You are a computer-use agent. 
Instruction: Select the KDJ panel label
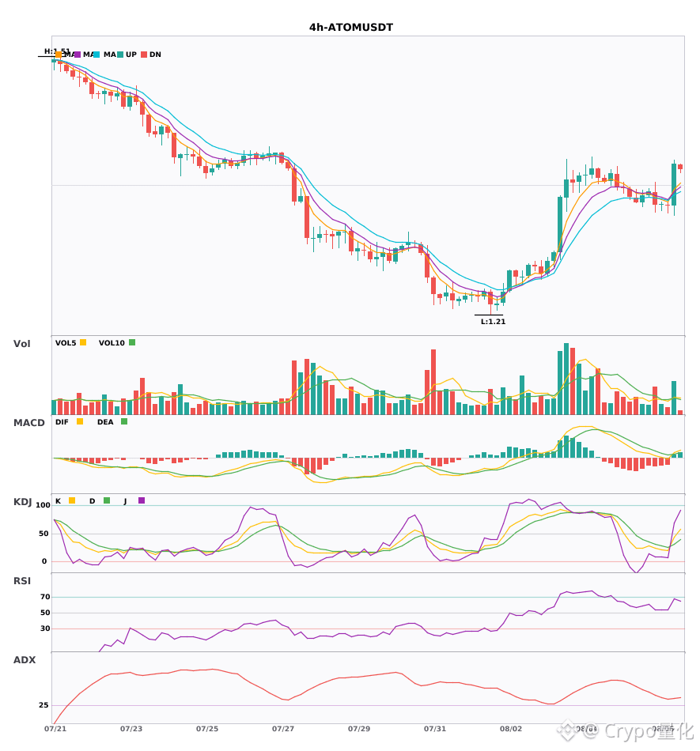(x=22, y=502)
